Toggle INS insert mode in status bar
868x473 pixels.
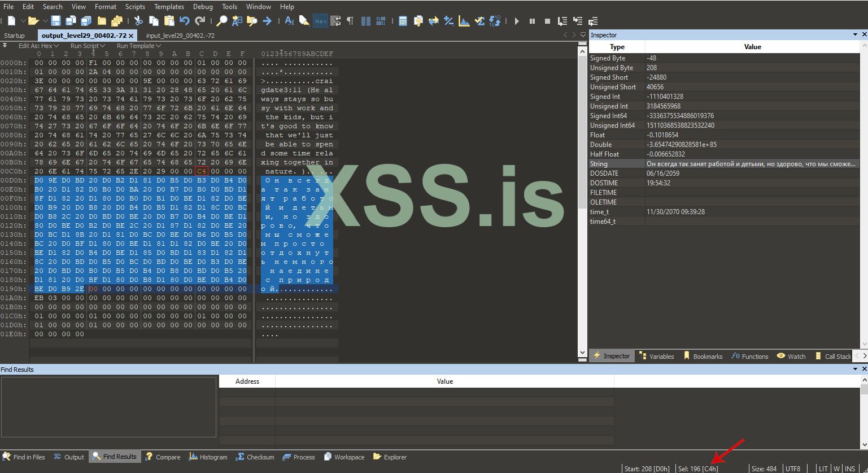pyautogui.click(x=849, y=468)
